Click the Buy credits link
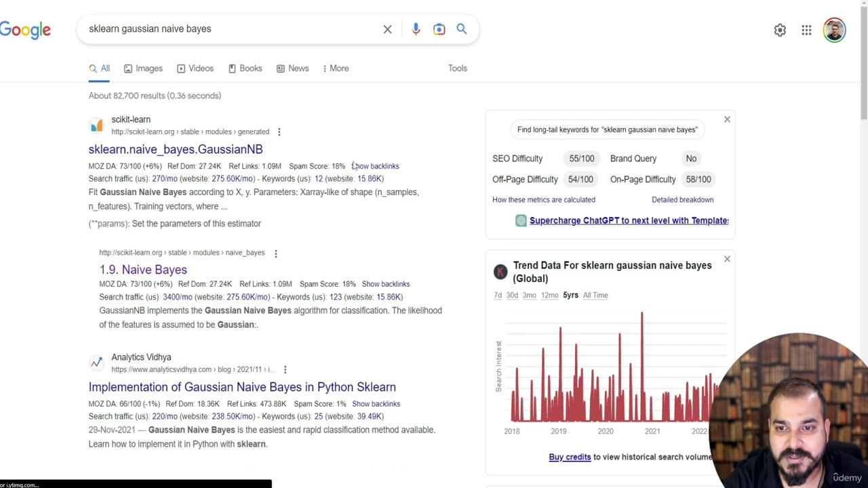Image resolution: width=868 pixels, height=488 pixels. click(570, 457)
